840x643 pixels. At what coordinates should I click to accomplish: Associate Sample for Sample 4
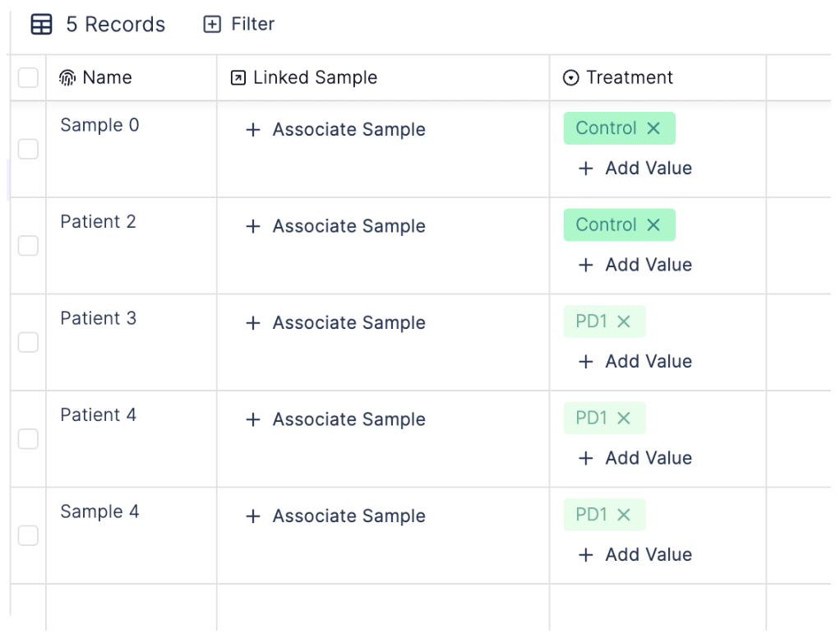coord(335,516)
